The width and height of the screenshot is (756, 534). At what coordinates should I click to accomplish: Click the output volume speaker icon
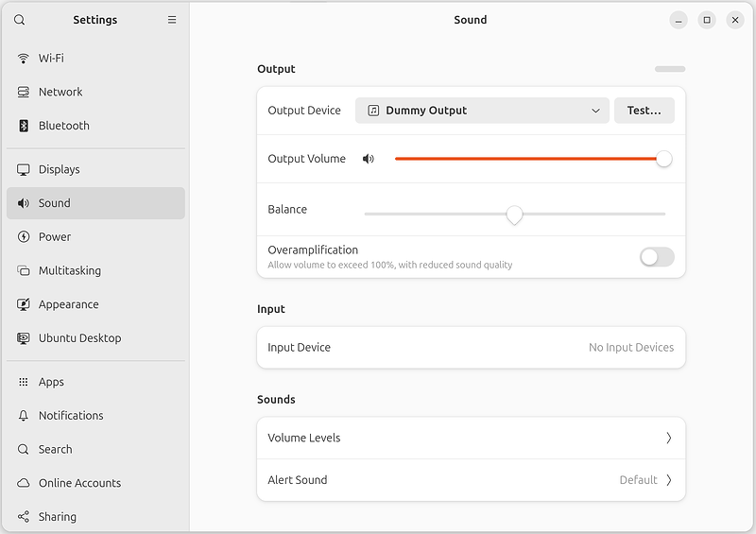369,159
